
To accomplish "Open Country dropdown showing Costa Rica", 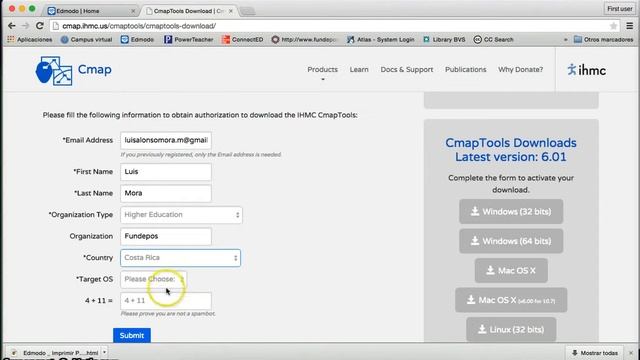I will click(180, 258).
